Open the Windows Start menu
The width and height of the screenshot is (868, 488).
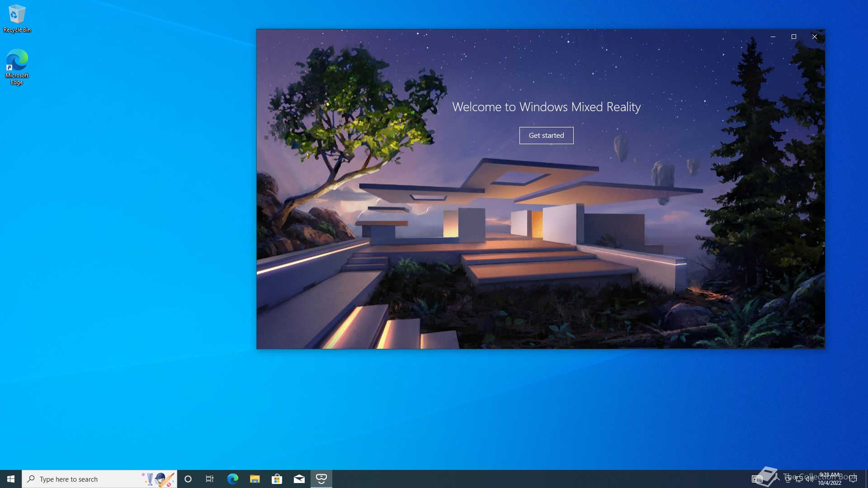11,479
